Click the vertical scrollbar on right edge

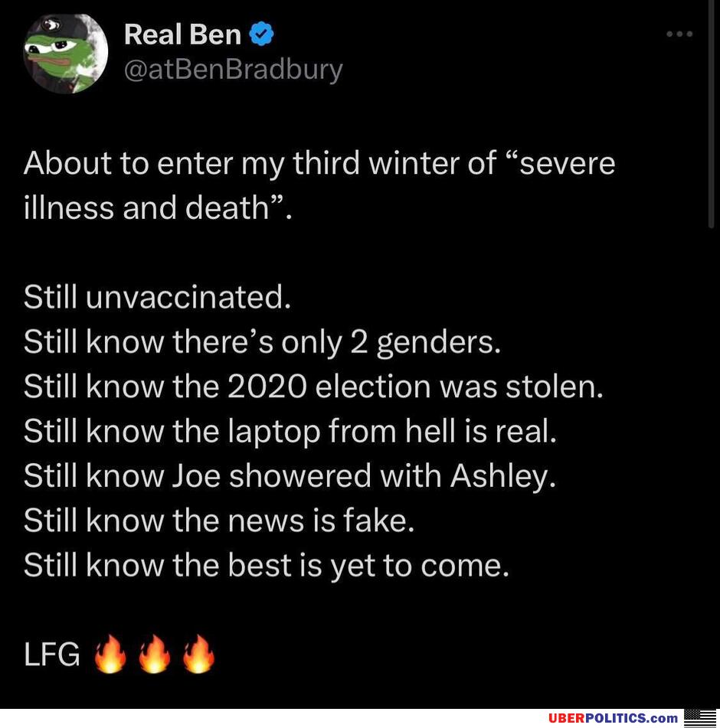coord(711,114)
